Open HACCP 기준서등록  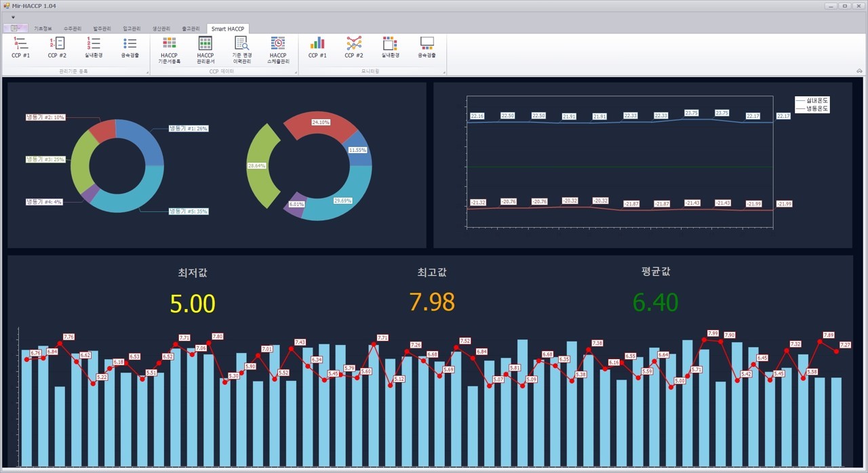(169, 50)
